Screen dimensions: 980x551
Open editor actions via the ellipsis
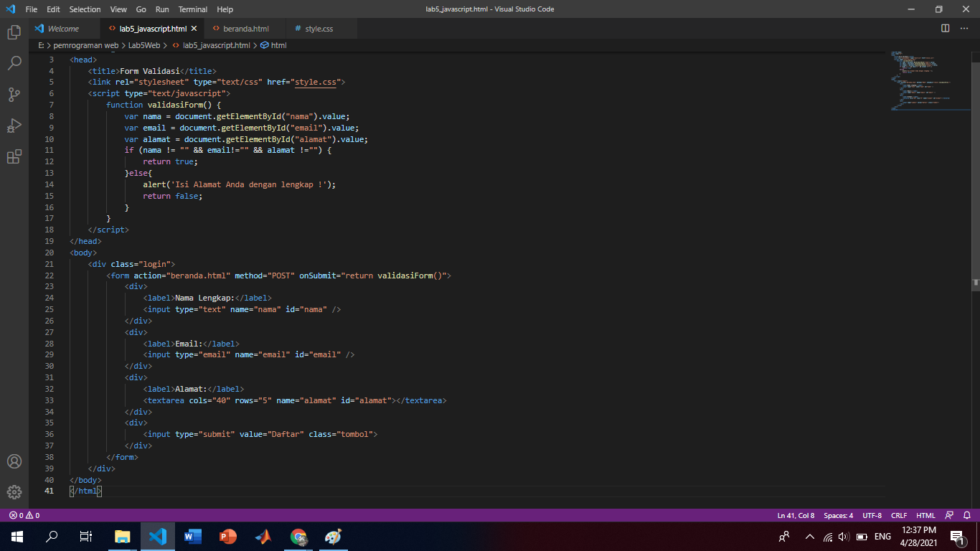tap(964, 28)
